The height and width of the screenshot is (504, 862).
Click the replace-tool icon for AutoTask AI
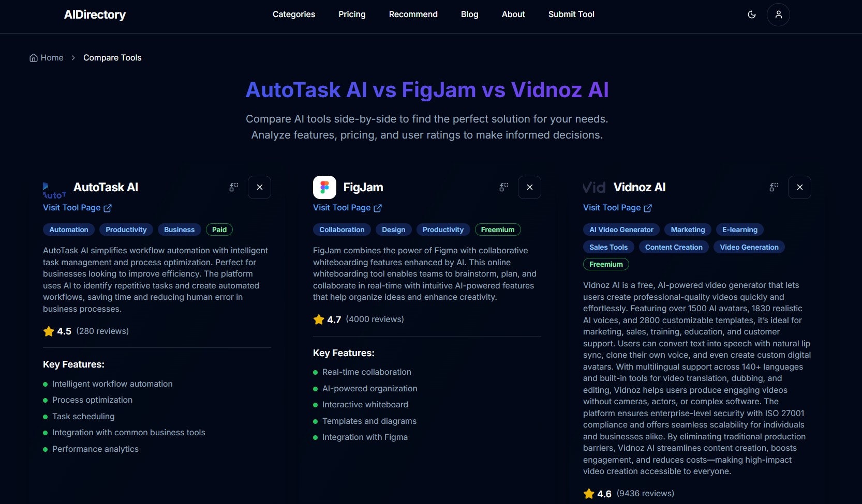(x=234, y=187)
